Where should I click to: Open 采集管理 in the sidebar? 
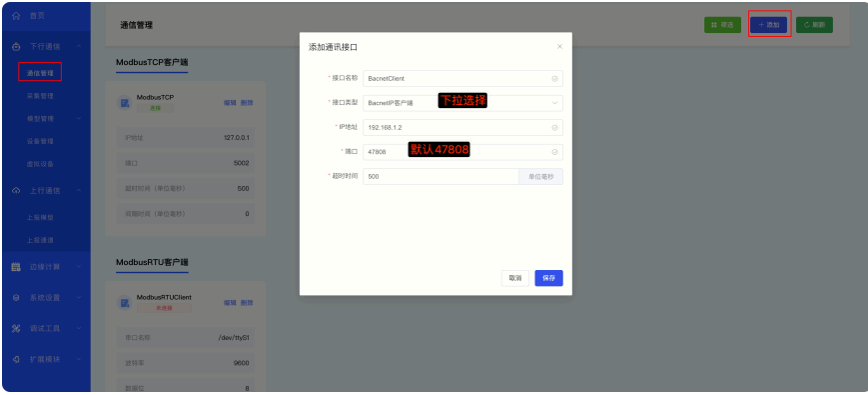point(40,96)
